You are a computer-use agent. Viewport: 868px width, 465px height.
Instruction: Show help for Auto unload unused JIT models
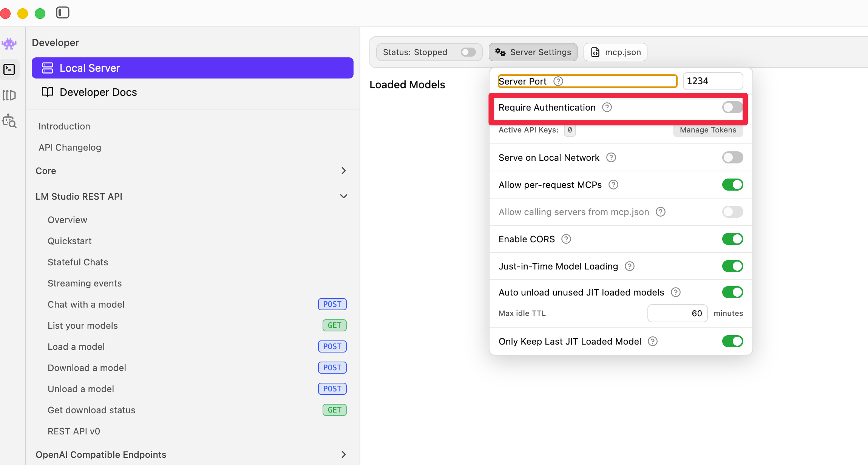676,292
